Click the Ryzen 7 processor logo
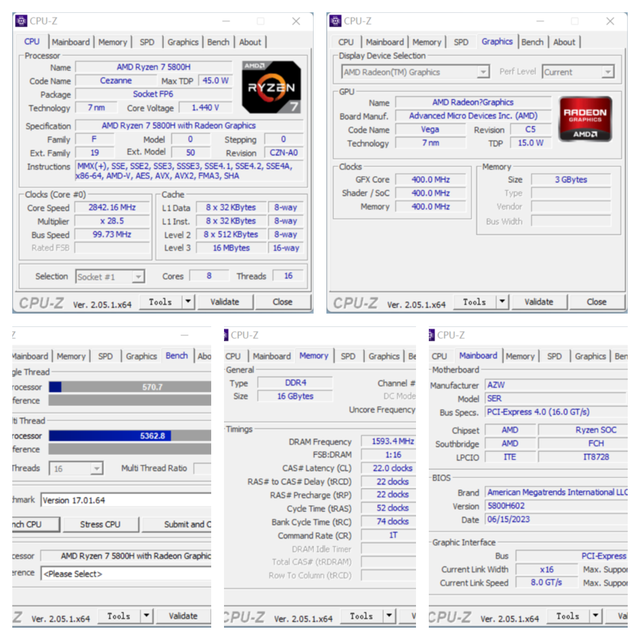The width and height of the screenshot is (640, 640). pos(271,87)
